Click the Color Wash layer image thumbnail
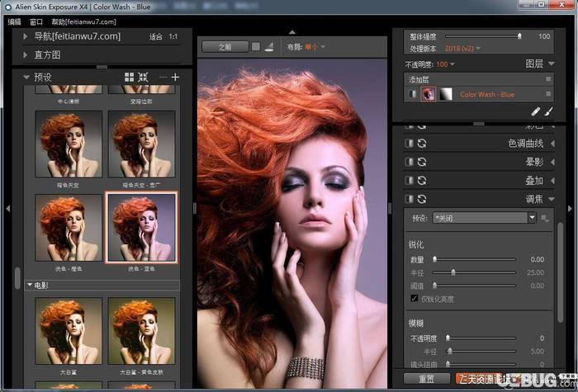 (428, 94)
